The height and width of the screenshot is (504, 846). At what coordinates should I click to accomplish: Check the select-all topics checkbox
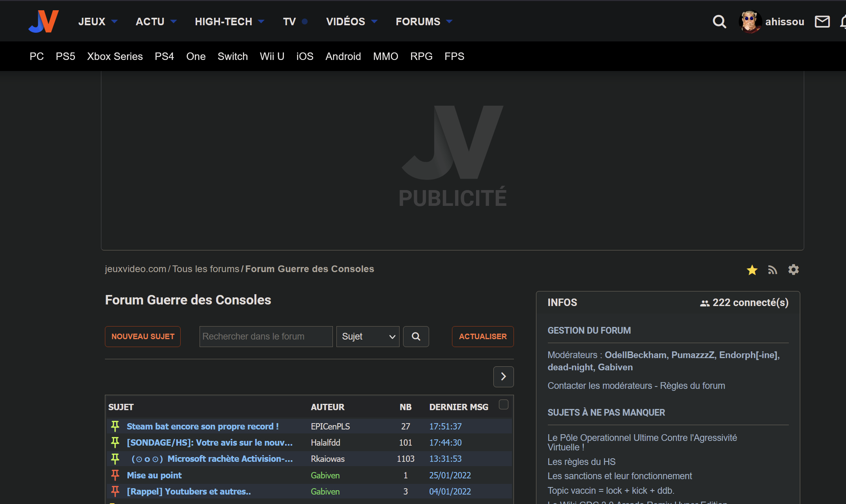point(503,405)
